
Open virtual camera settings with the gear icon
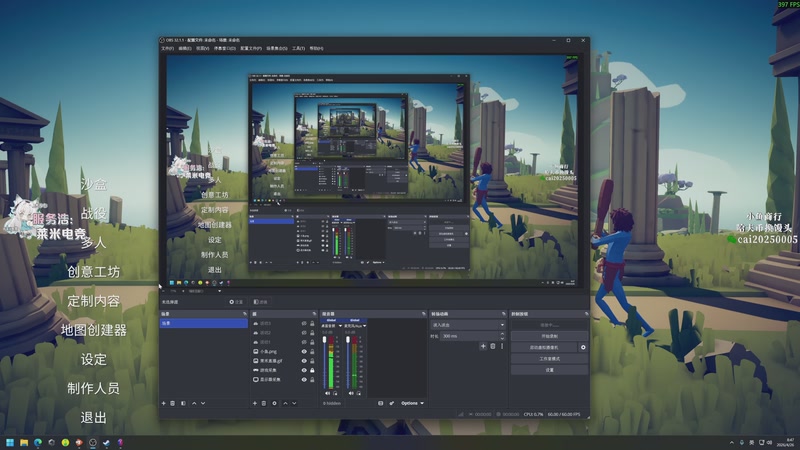pyautogui.click(x=583, y=347)
